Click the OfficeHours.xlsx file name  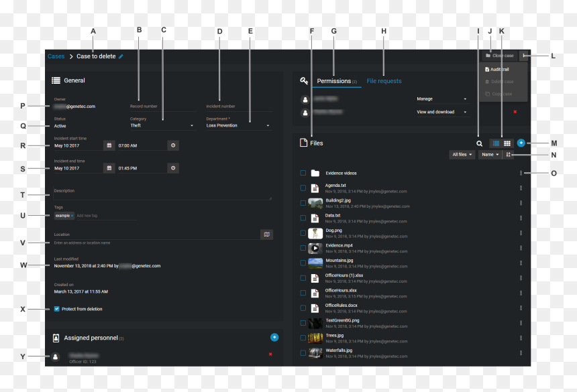341,290
